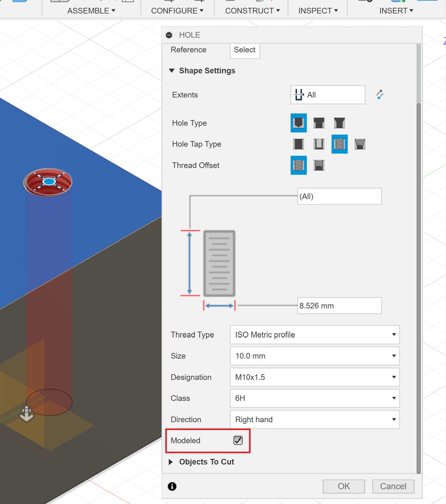Click the red threaded hole preview in the canvas
This screenshot has width=446, height=504.
[48, 182]
